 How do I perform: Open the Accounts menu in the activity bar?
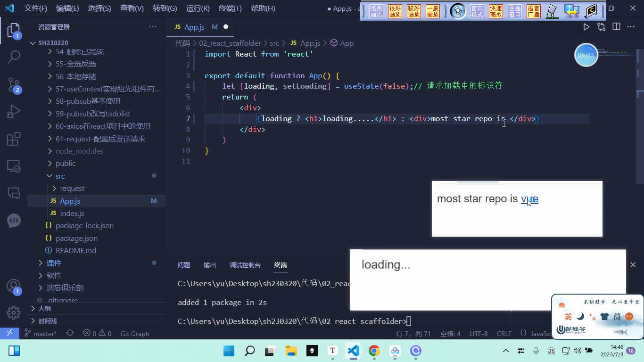coord(14,287)
